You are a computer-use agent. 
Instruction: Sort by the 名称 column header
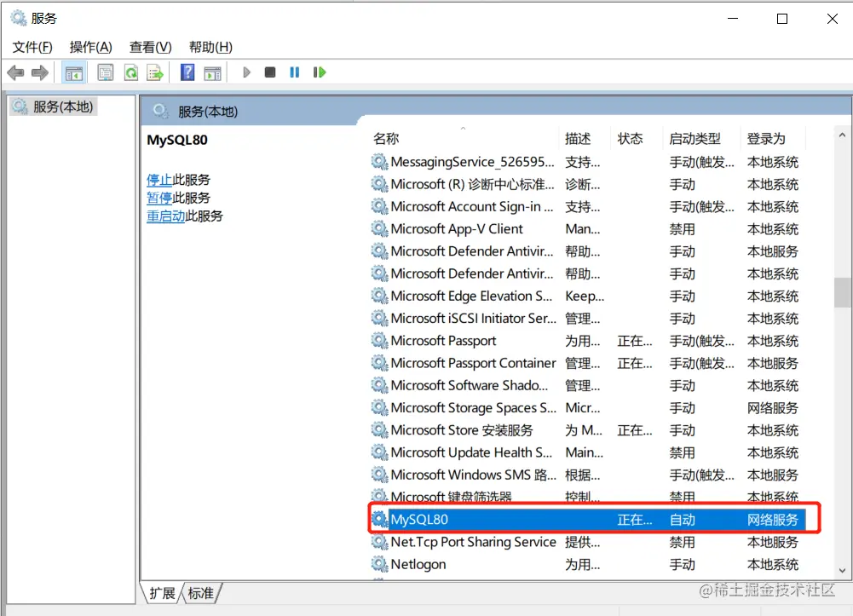[x=463, y=139]
